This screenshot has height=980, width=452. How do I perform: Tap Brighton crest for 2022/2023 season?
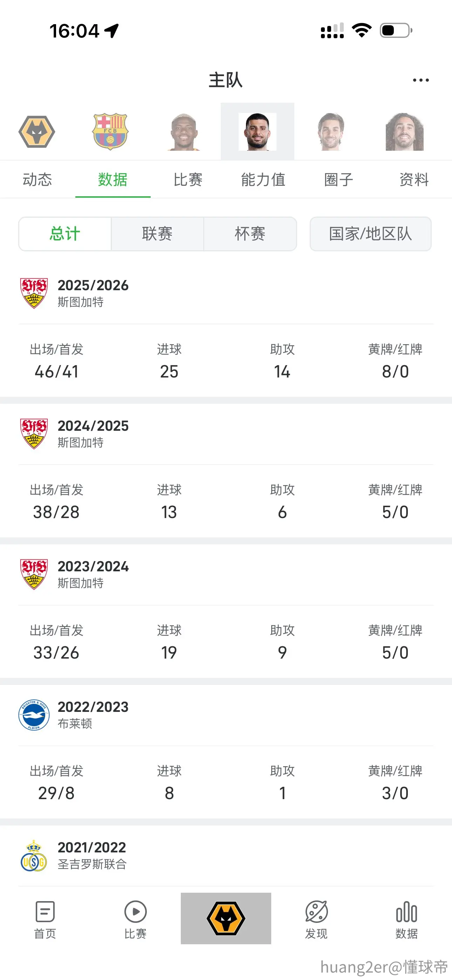tap(34, 715)
